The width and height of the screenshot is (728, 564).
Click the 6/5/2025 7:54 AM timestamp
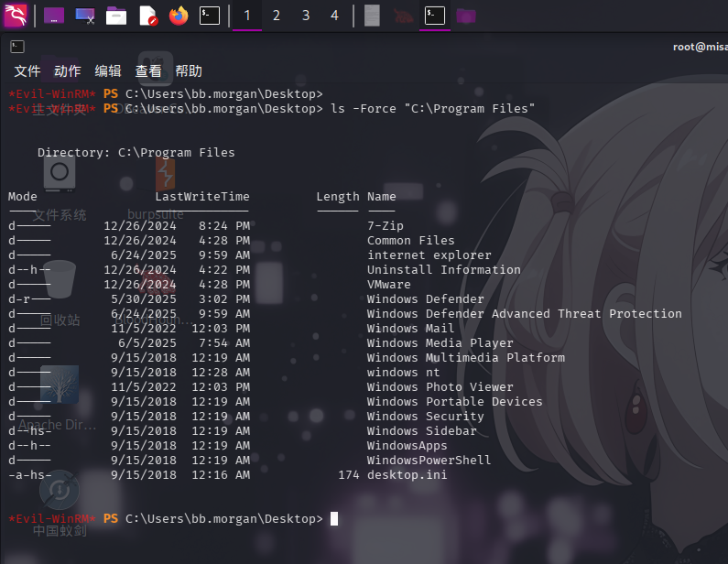click(184, 343)
